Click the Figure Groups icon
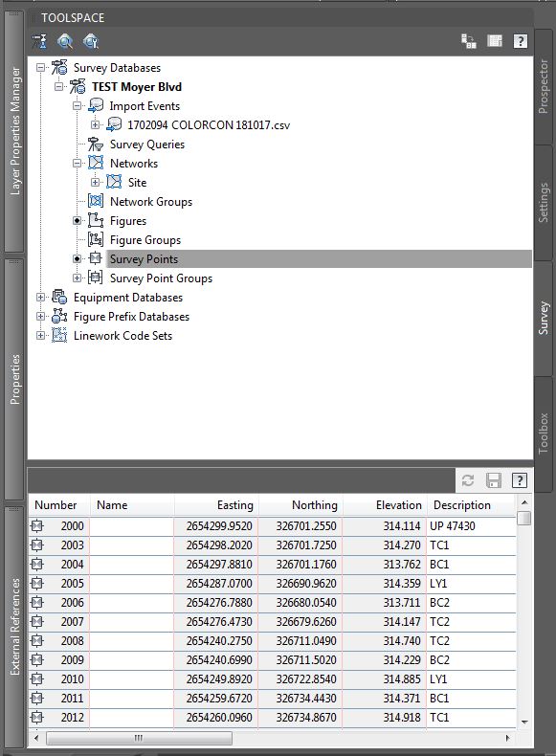 coord(96,239)
